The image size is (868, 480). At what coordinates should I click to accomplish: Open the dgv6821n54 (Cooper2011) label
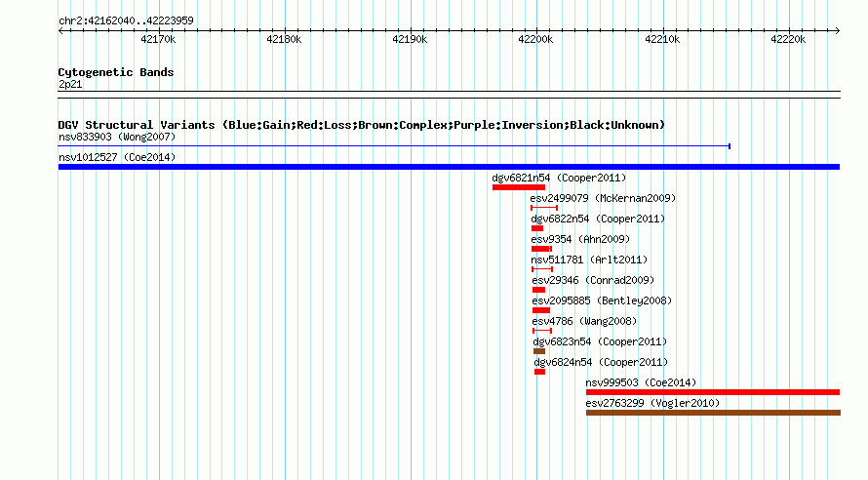559,178
